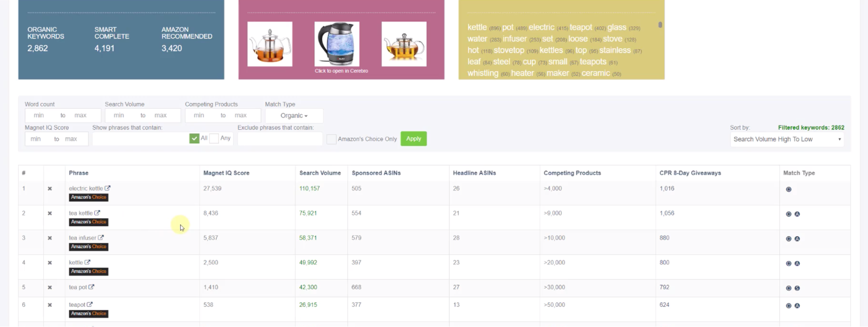868x327 pixels.
Task: Sort by Magnet IQ Score column header
Action: (226, 173)
